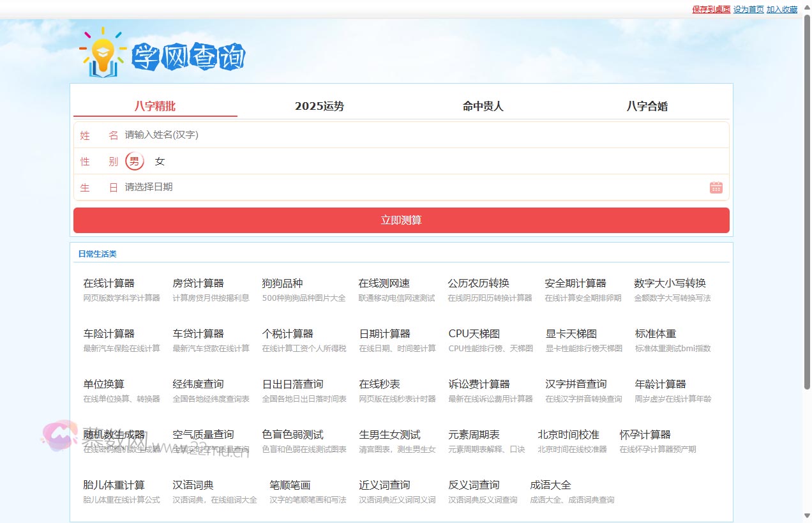Switch to the 命中贵人 tab
812x523 pixels.
[x=481, y=106]
